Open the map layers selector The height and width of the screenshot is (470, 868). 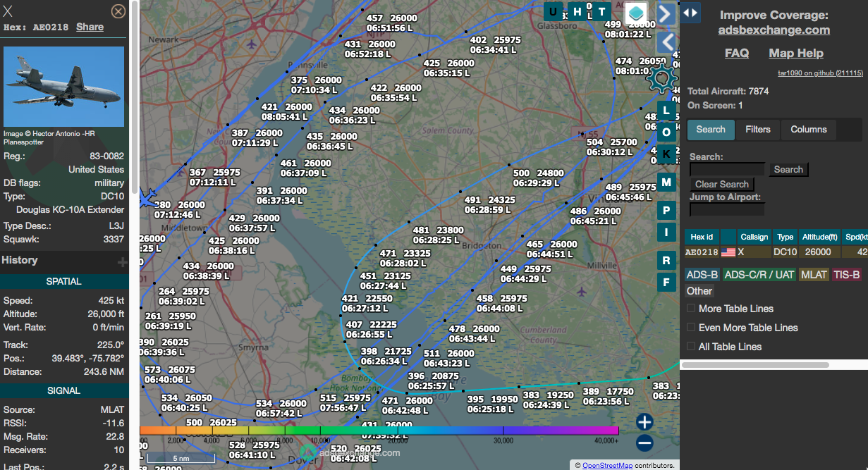click(x=636, y=12)
